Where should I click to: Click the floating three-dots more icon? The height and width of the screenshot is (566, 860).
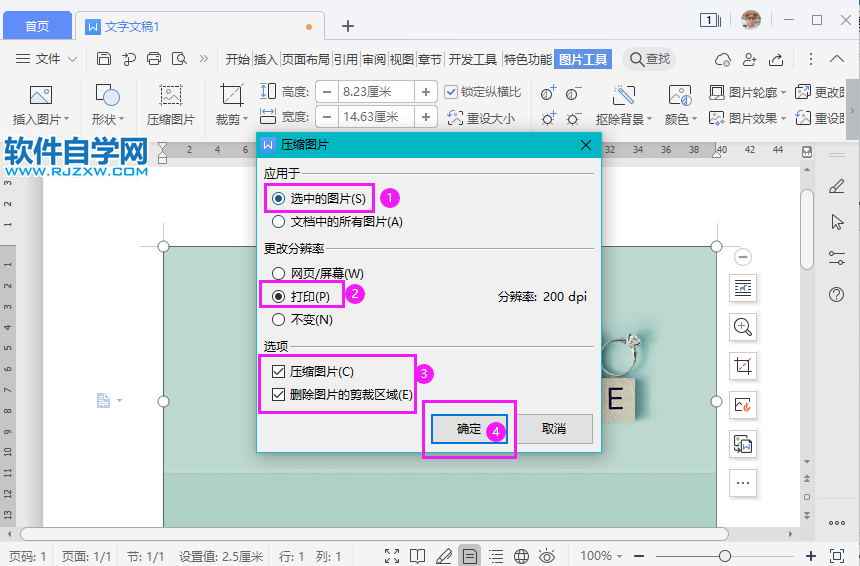[743, 483]
